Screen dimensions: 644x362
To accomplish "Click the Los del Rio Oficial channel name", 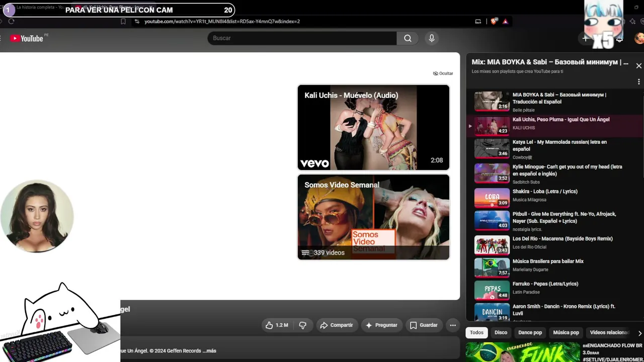I will point(529,247).
